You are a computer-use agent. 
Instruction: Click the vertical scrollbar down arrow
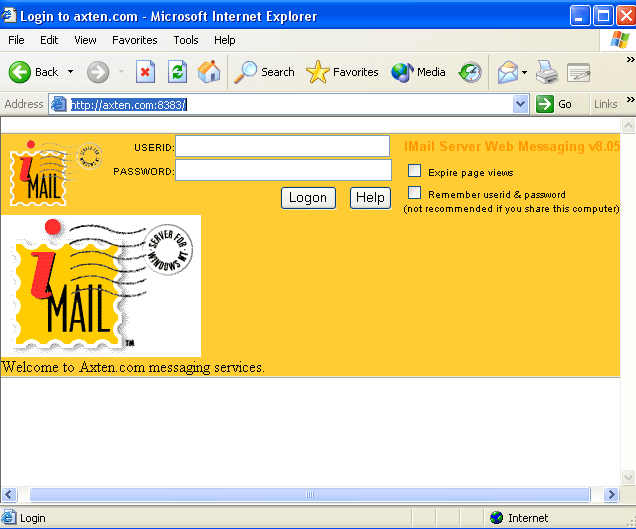coord(628,477)
